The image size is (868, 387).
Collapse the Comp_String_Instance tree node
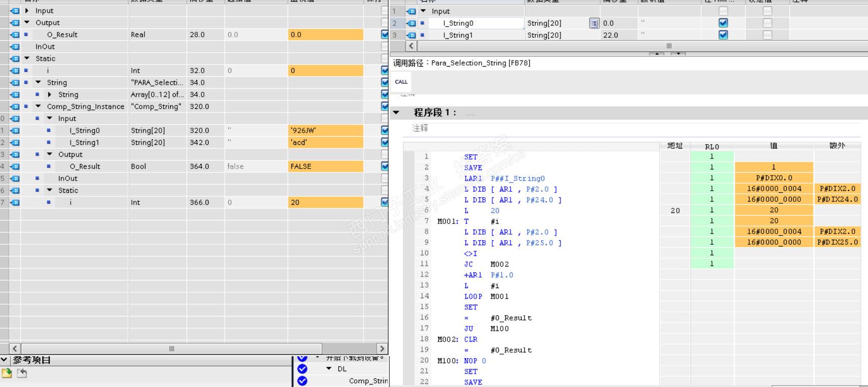click(x=38, y=106)
